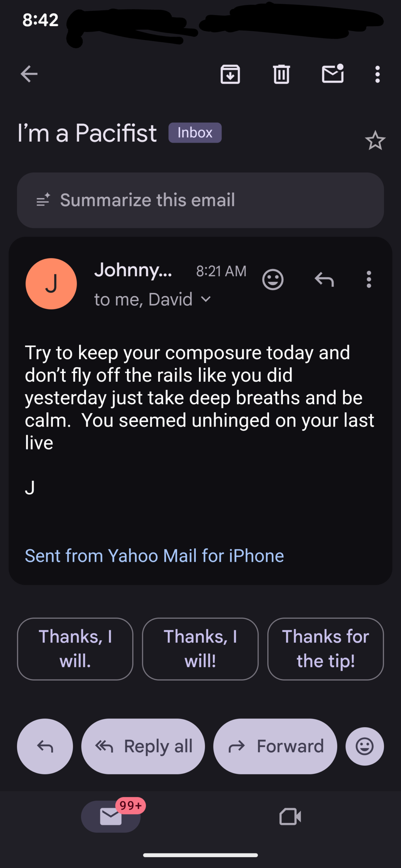Viewport: 401px width, 868px height.
Task: Open Sent from Yahoo Mail link
Action: coord(154,556)
